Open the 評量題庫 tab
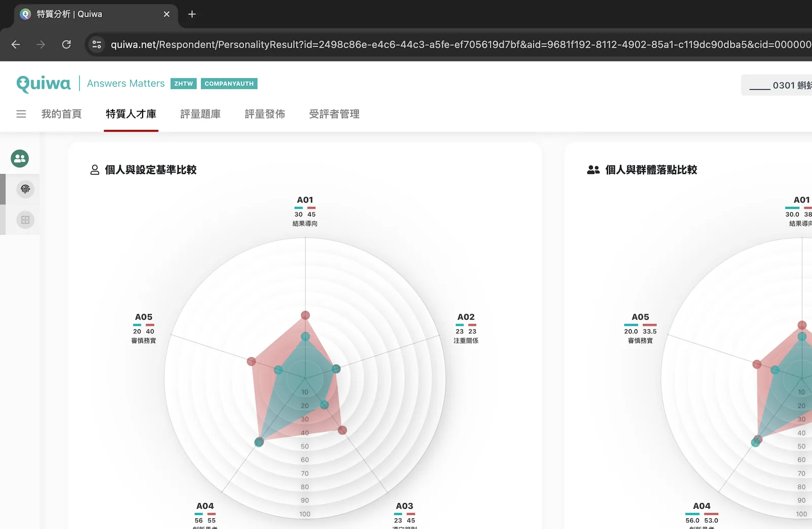This screenshot has height=529, width=812. pyautogui.click(x=200, y=114)
